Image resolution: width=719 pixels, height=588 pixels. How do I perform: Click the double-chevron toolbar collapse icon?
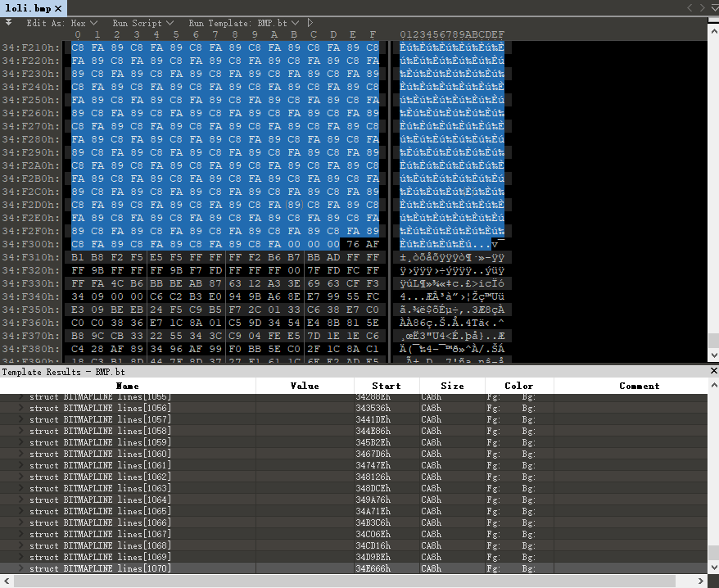[x=8, y=23]
